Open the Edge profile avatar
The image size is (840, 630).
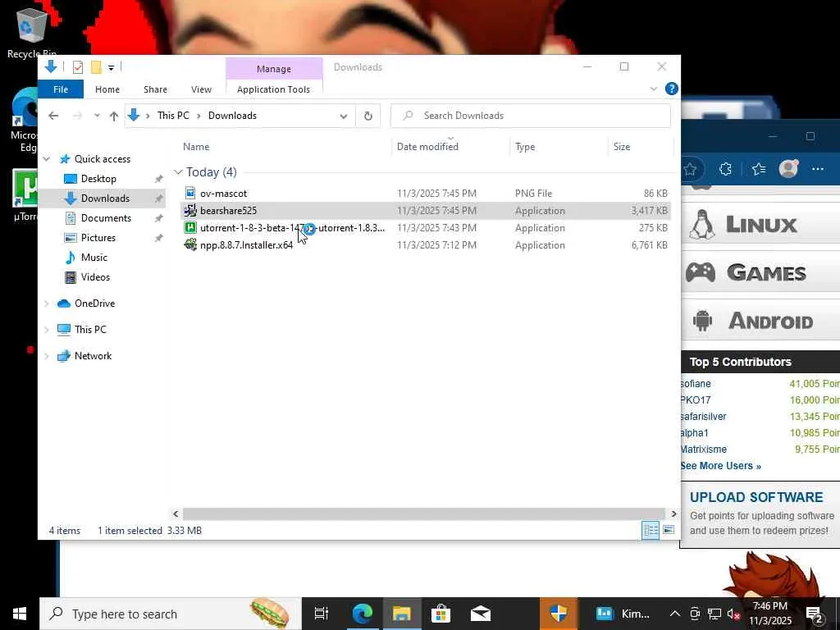pyautogui.click(x=788, y=169)
